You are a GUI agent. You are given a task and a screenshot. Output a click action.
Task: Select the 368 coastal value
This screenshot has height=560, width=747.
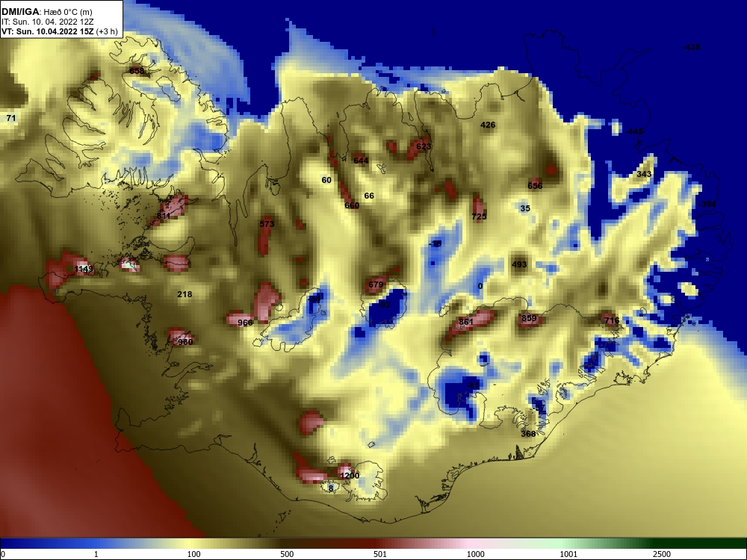pyautogui.click(x=528, y=434)
